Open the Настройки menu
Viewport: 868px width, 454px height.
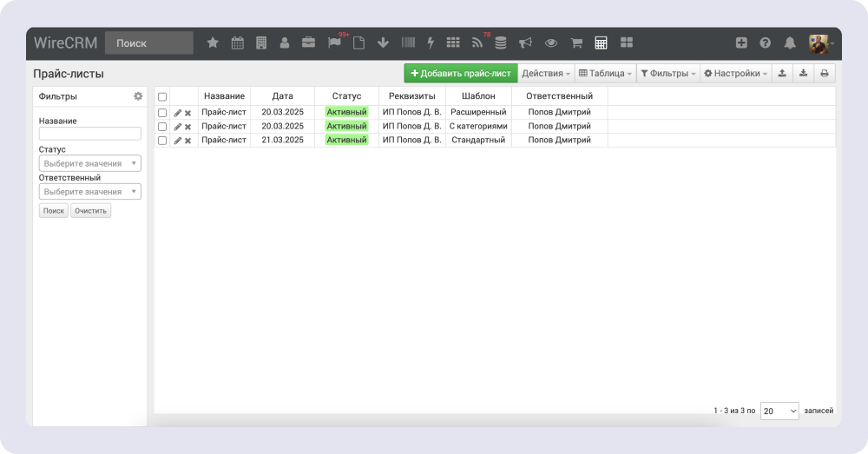735,74
